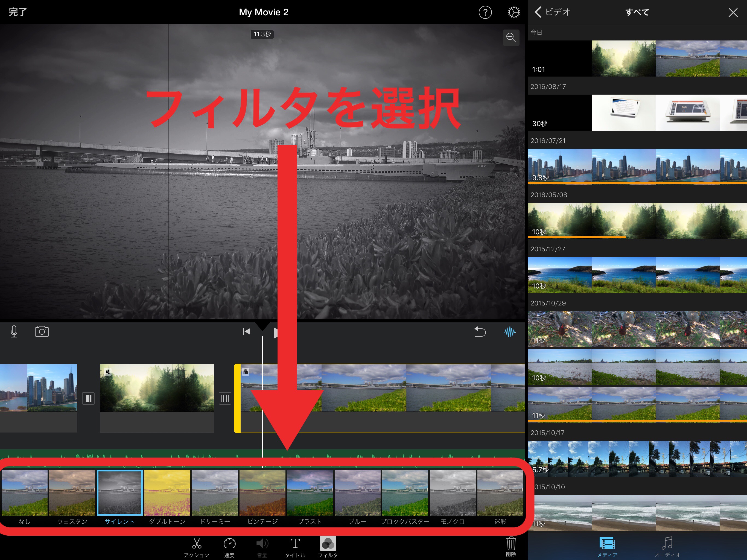Open the camera capture icon
The width and height of the screenshot is (747, 560).
click(x=42, y=332)
